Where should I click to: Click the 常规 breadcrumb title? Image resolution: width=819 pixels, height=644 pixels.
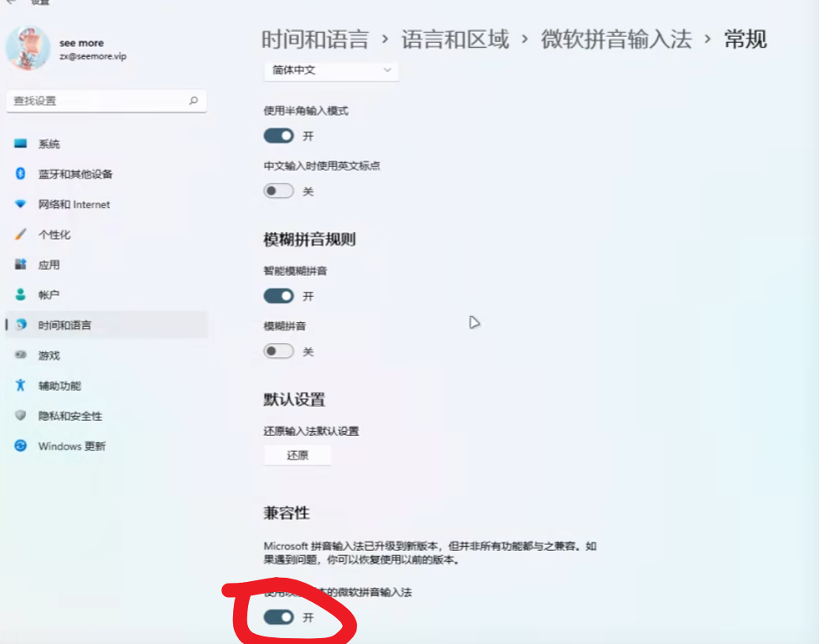coord(745,39)
